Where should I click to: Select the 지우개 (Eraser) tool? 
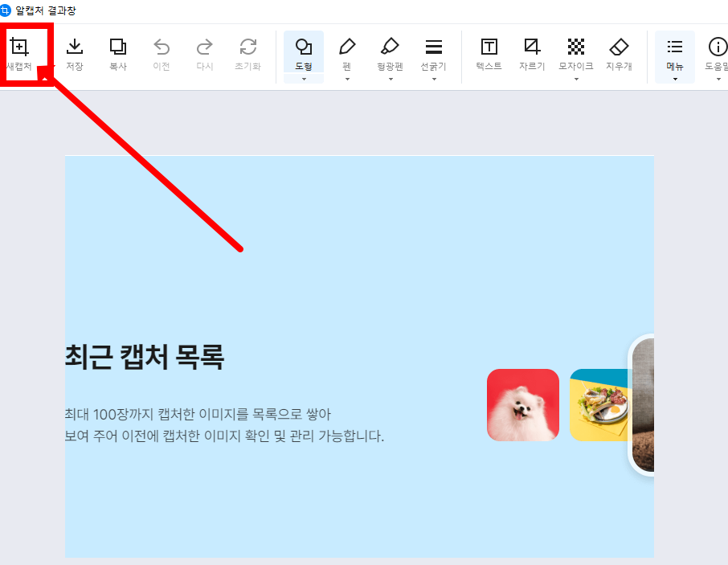tap(619, 48)
